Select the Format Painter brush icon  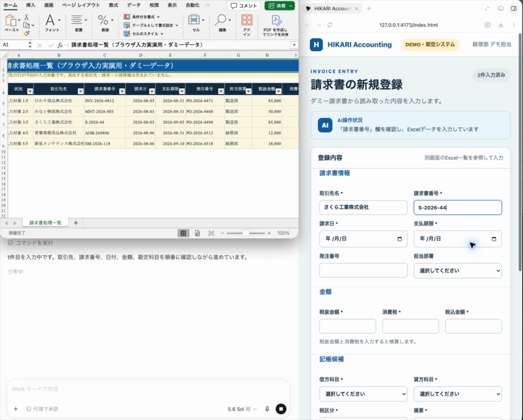[26, 33]
